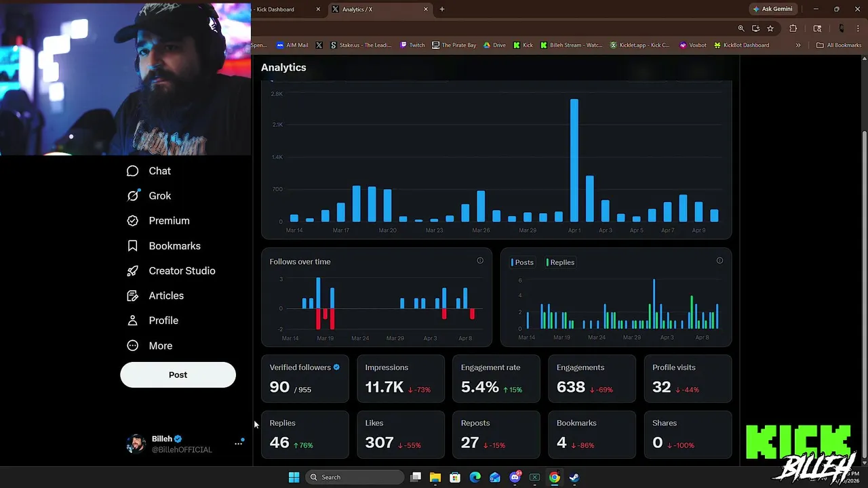Select the Likes stat card
This screenshot has width=868, height=488.
[401, 434]
